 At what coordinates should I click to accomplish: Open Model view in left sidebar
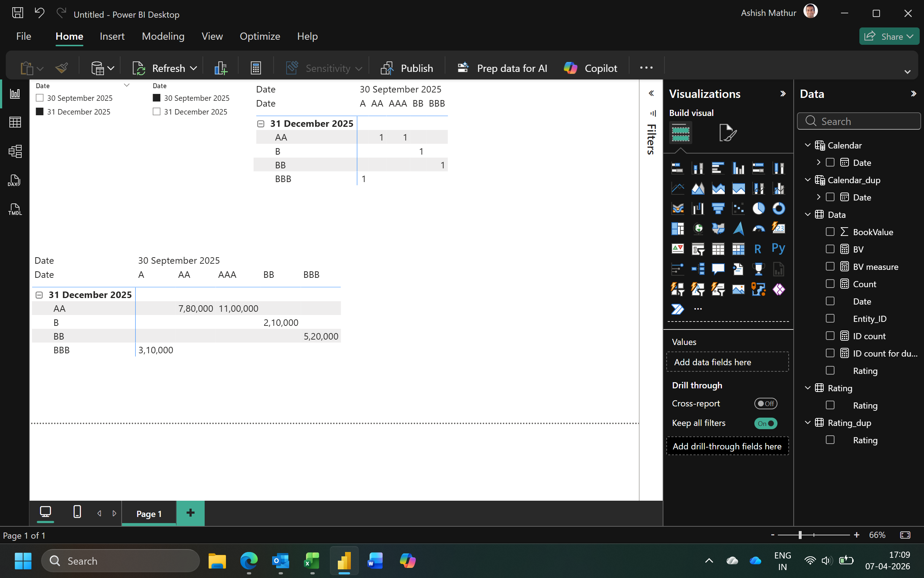point(15,151)
